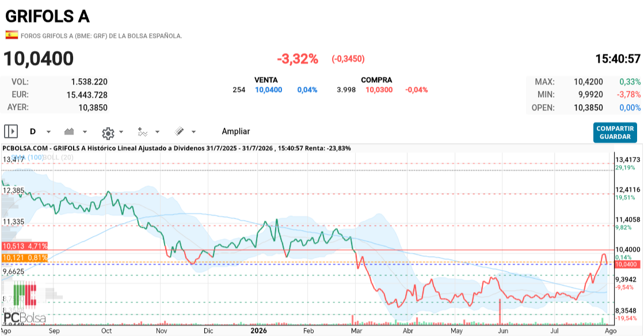Click the chart title PCBOLSA.COM header text

click(177, 148)
